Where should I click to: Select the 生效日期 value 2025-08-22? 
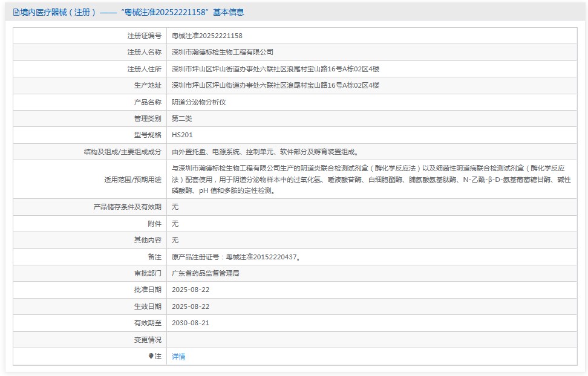tap(191, 306)
